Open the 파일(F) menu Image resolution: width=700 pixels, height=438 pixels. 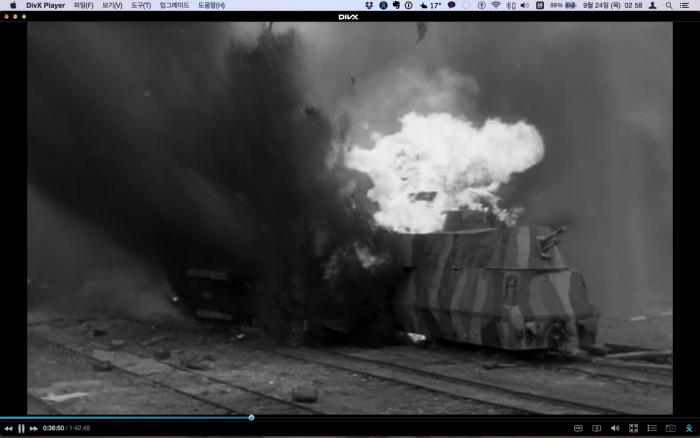click(x=83, y=5)
